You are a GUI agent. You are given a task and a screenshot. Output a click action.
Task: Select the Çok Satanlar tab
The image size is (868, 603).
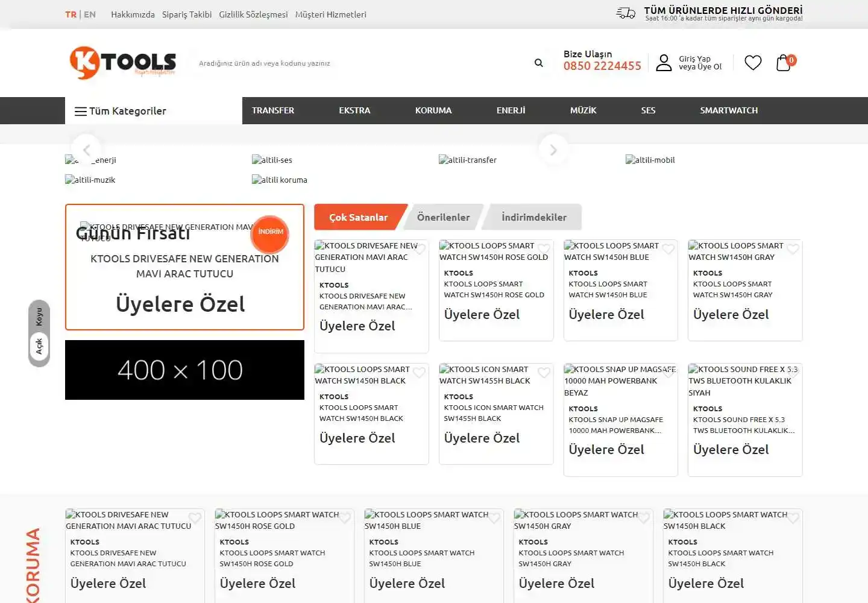pos(359,217)
